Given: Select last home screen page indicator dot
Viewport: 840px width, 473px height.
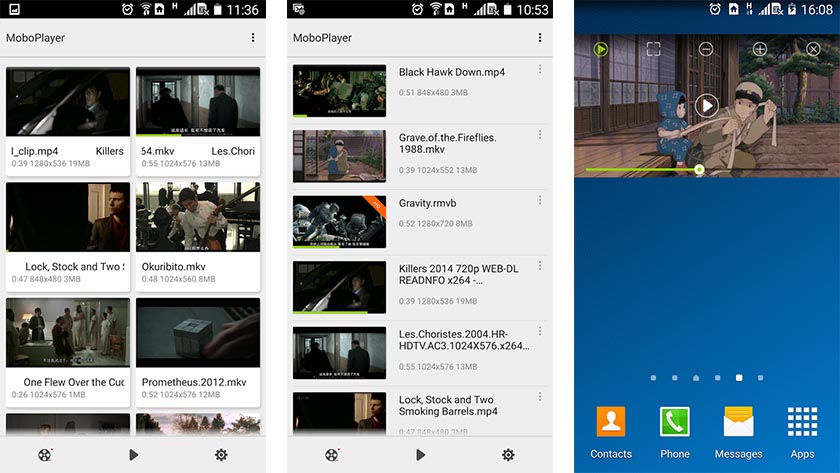Looking at the screenshot, I should [x=761, y=378].
